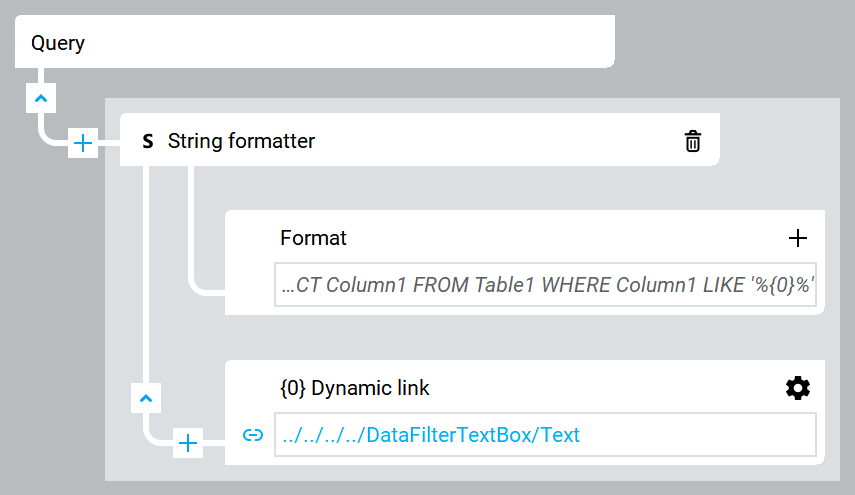Select the Query node header

coord(58,43)
